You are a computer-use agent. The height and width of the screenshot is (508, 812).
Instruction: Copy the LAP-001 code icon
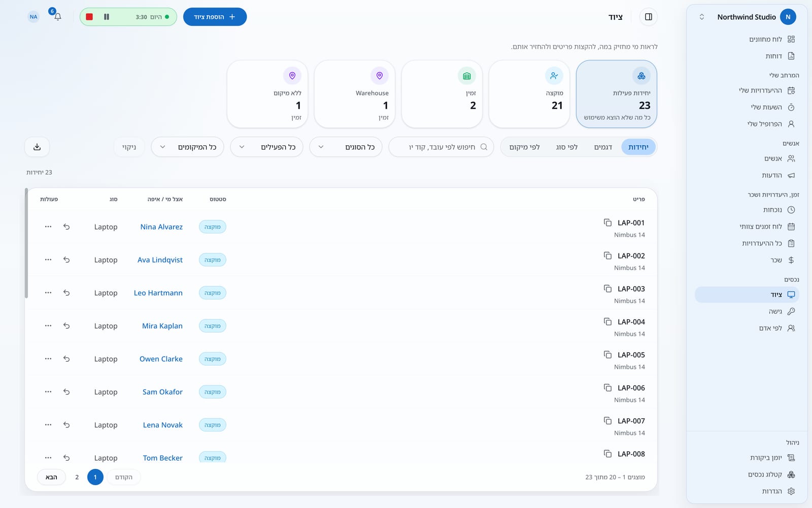pos(607,223)
